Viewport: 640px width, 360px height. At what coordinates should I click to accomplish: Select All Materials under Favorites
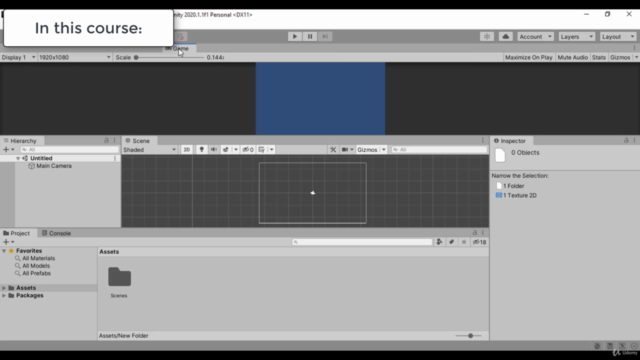pos(38,258)
